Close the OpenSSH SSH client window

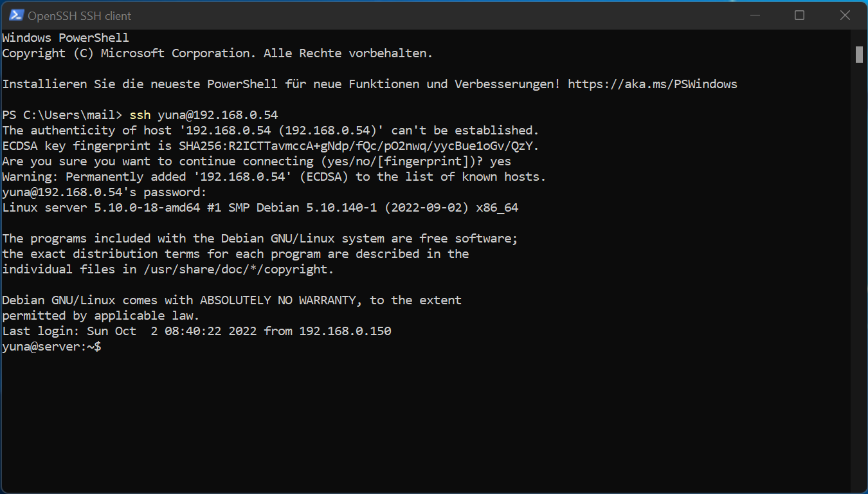coord(844,15)
